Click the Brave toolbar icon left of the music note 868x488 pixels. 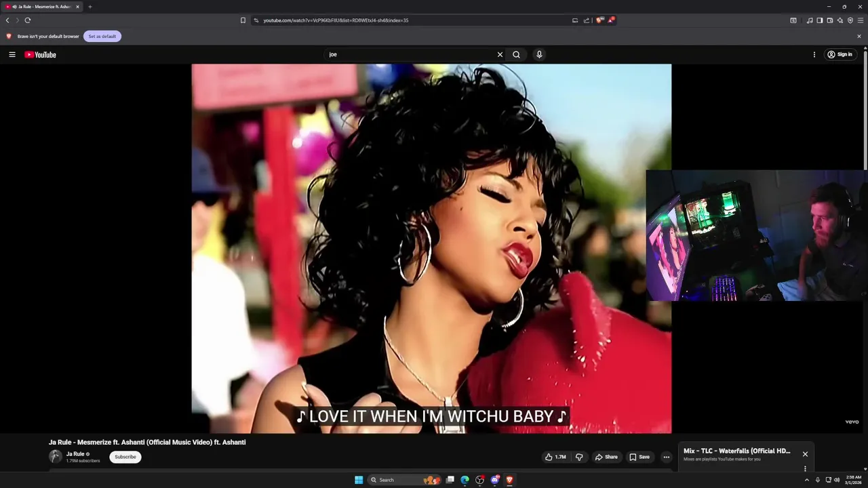(x=793, y=20)
